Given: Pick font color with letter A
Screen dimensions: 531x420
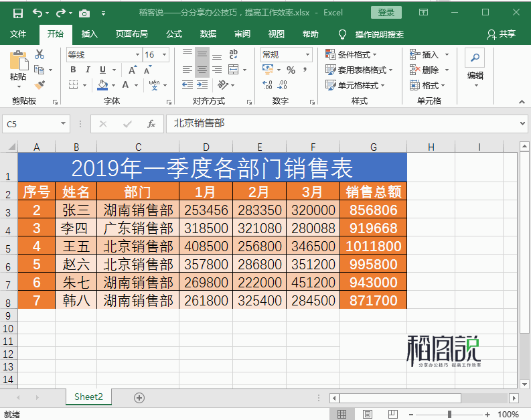Looking at the screenshot, I should 126,84.
